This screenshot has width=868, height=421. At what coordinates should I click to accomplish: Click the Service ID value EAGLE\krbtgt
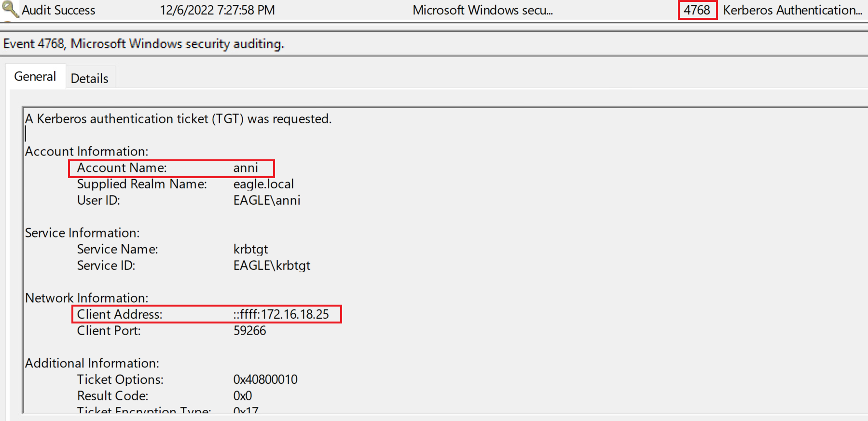coord(272,266)
